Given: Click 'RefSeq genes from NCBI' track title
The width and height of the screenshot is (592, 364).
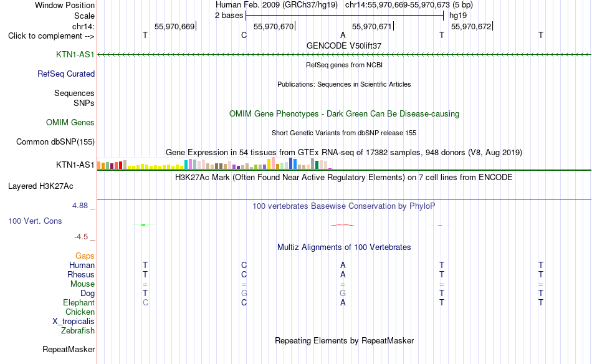Looking at the screenshot, I should coord(344,65).
